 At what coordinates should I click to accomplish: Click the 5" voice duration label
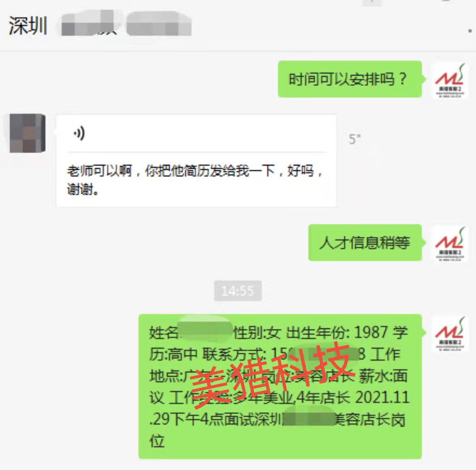(x=354, y=139)
